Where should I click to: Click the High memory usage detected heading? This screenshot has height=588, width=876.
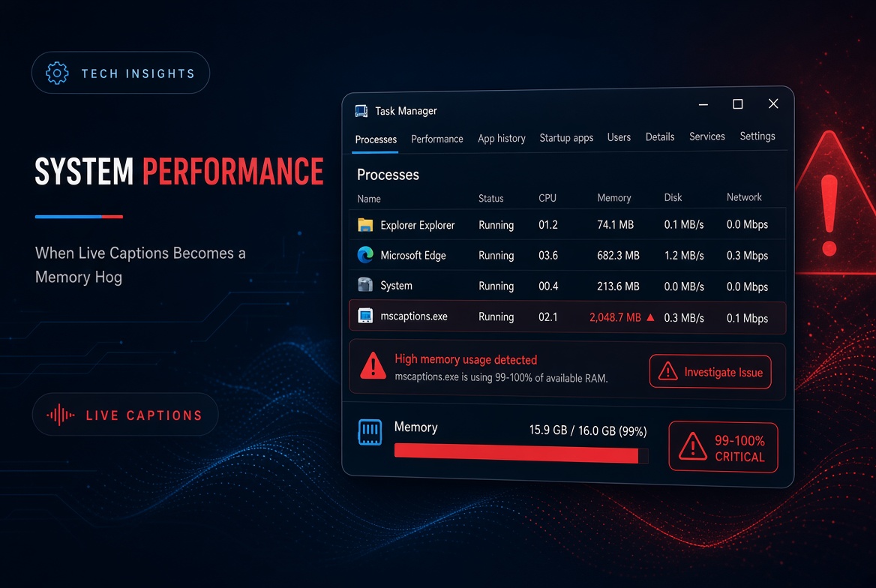click(466, 359)
